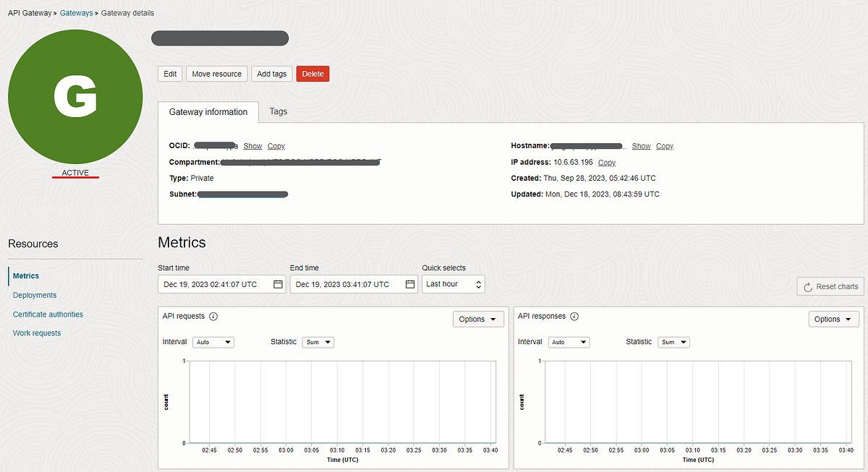Switch to the Tags tab
This screenshot has height=472, width=868.
pos(278,111)
